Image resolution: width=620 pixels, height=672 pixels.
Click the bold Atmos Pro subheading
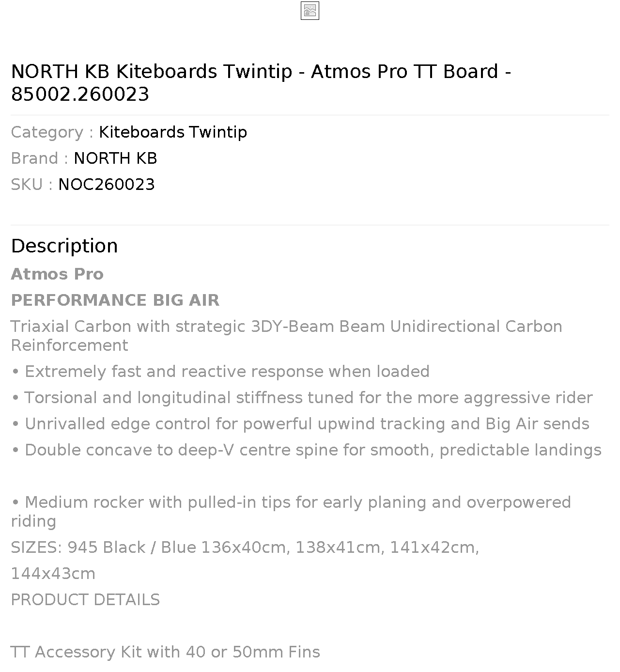[57, 274]
